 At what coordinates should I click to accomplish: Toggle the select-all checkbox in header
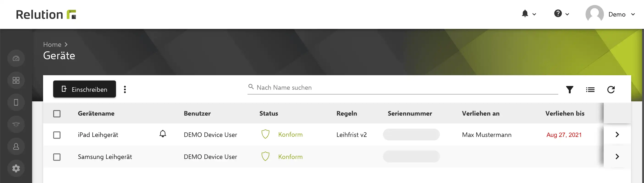[57, 114]
